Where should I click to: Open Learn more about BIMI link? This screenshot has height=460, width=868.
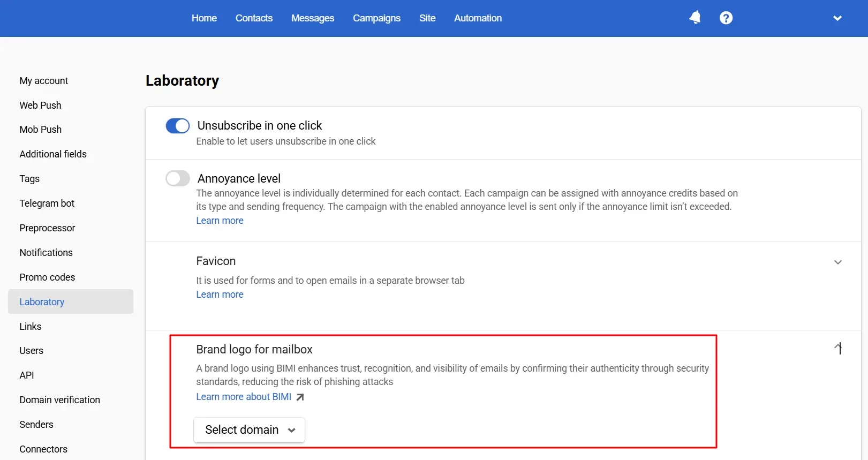(244, 397)
